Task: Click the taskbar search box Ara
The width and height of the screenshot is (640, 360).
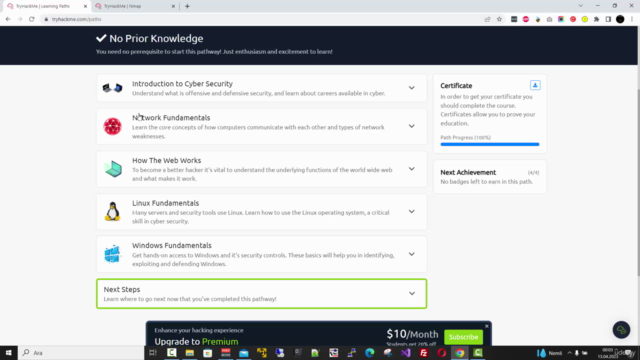Action: tap(81, 353)
